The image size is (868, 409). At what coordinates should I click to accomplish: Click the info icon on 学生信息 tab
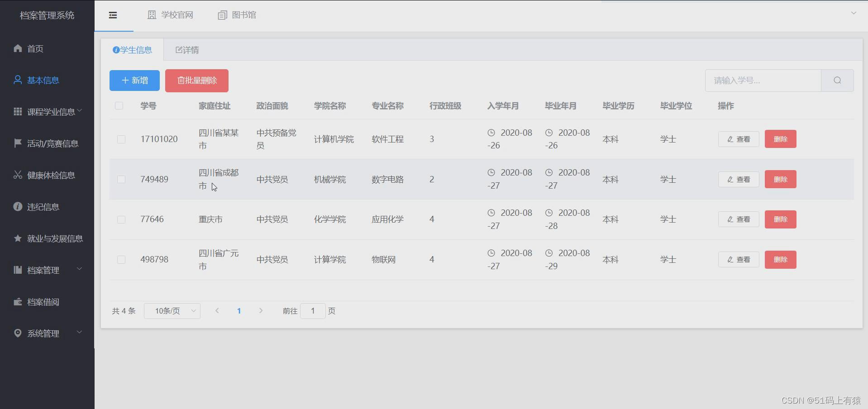click(x=116, y=50)
